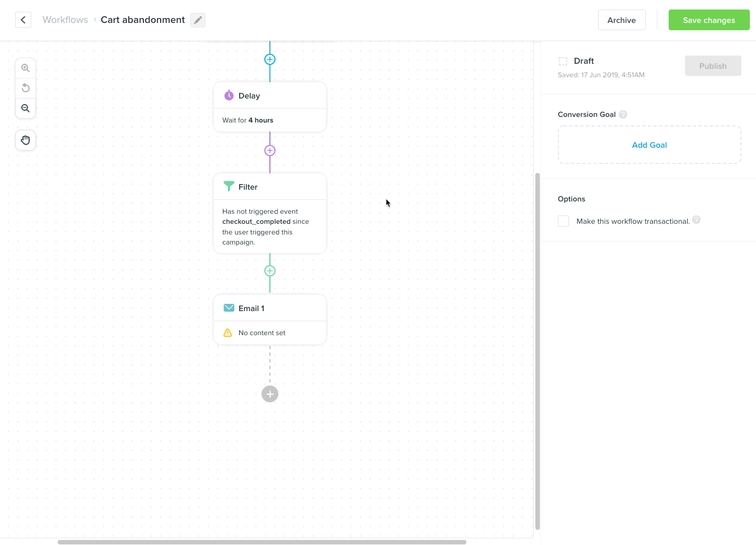Viewport: 756px width, 545px height.
Task: Click the zoom out magnifier icon
Action: [x=25, y=109]
